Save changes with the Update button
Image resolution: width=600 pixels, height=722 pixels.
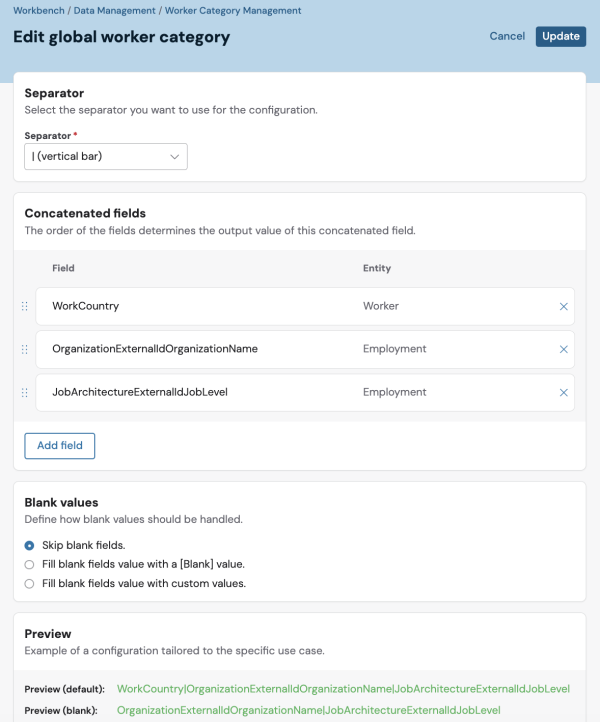coord(561,36)
